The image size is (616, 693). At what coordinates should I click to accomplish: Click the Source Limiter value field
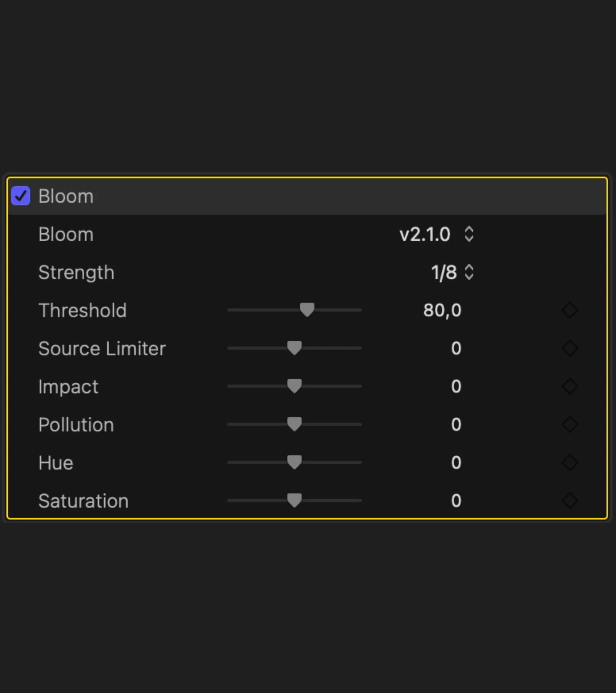coord(456,348)
